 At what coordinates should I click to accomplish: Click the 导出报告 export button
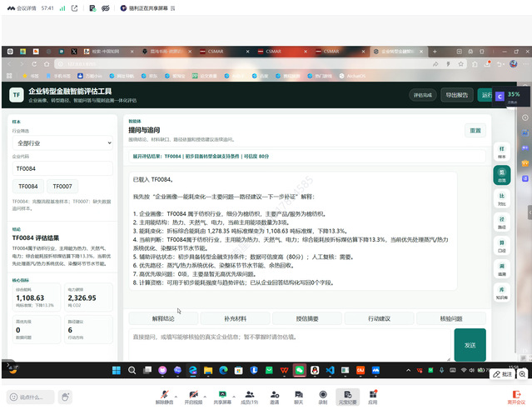[457, 95]
